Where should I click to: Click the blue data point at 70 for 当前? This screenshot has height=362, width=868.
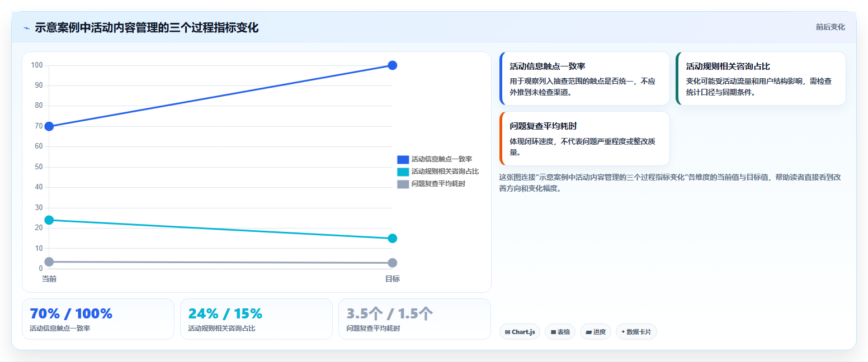49,126
